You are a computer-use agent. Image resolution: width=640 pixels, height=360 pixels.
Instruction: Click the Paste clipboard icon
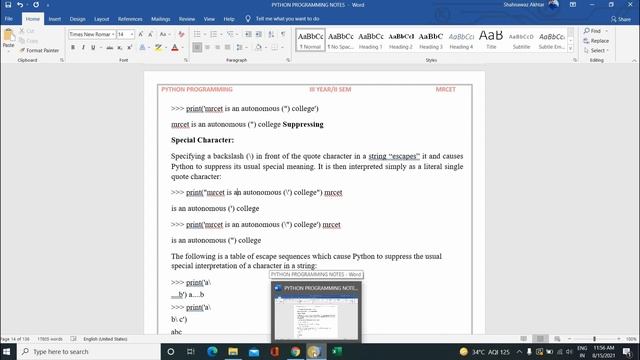[8, 36]
